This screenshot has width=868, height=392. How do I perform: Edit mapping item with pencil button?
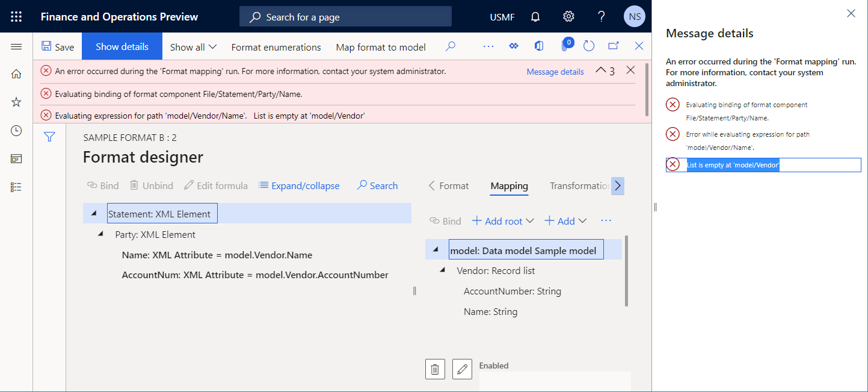[462, 369]
